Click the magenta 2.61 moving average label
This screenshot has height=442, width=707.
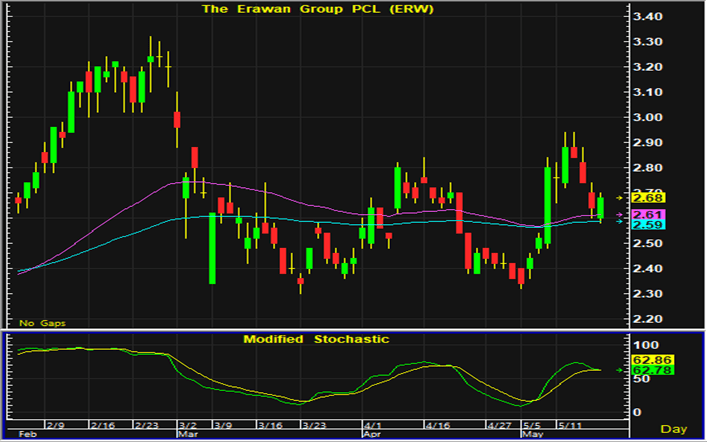point(648,215)
